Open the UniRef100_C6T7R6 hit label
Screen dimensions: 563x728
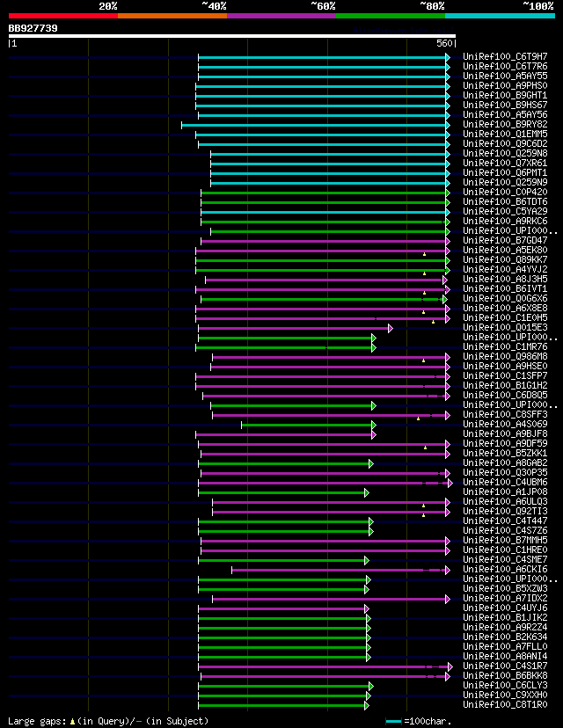tap(505, 67)
